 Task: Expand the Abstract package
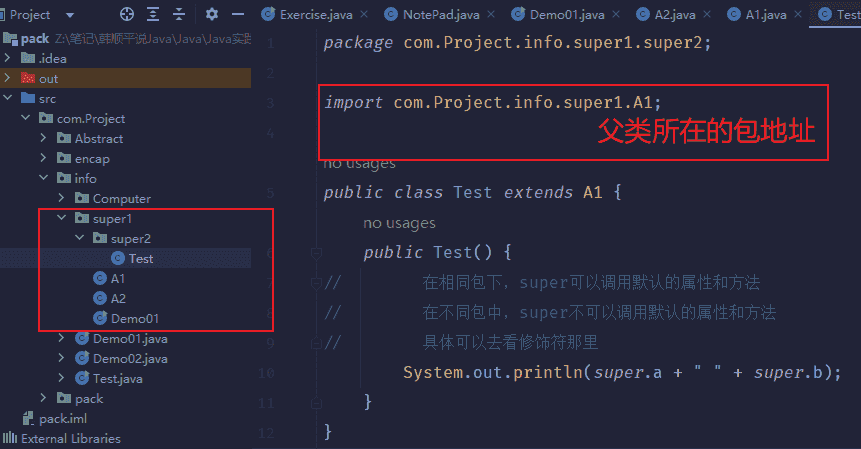click(x=44, y=139)
